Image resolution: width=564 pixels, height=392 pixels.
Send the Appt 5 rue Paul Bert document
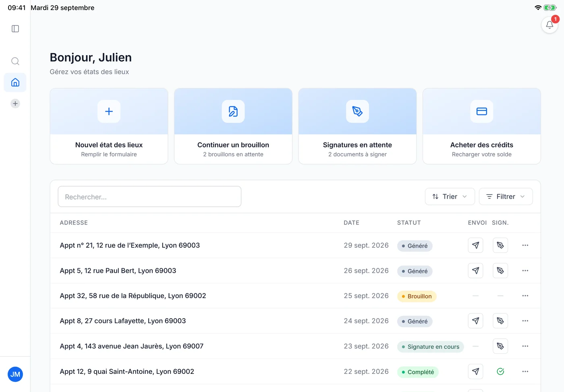(x=476, y=271)
